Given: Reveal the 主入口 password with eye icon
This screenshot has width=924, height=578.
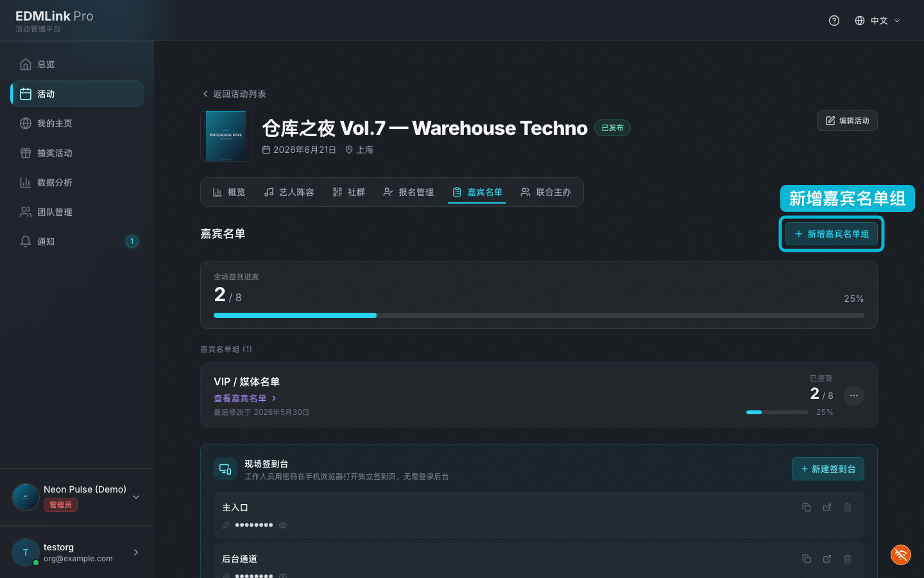Looking at the screenshot, I should [x=283, y=525].
